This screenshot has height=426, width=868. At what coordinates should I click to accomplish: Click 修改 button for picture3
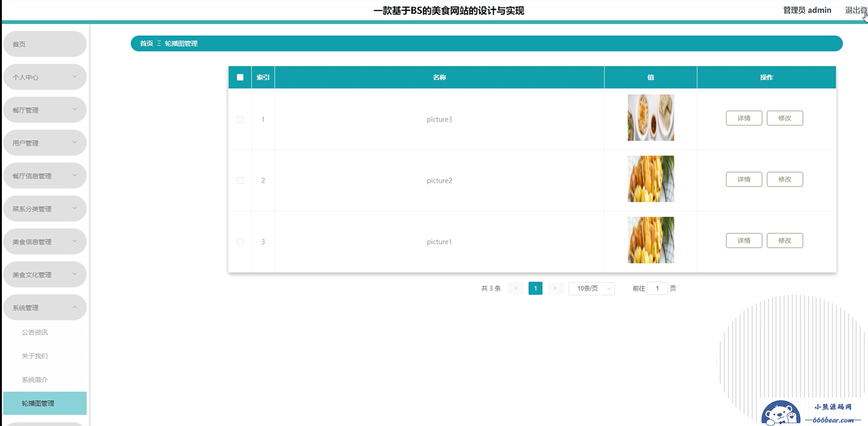(784, 118)
